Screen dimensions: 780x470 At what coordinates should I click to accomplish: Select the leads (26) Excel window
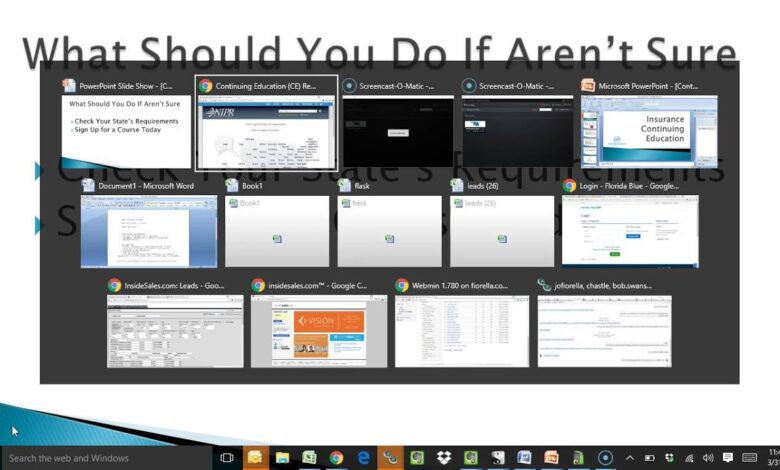pos(502,231)
